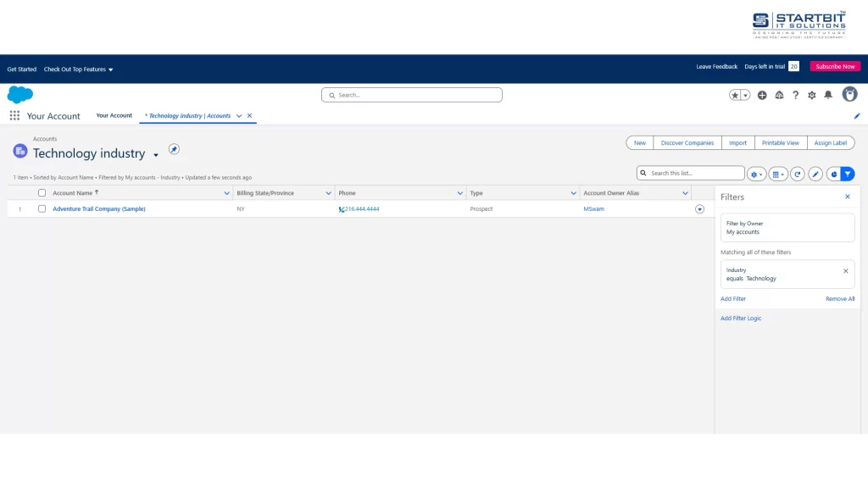Click the Assign Label button
868x488 pixels.
[831, 142]
